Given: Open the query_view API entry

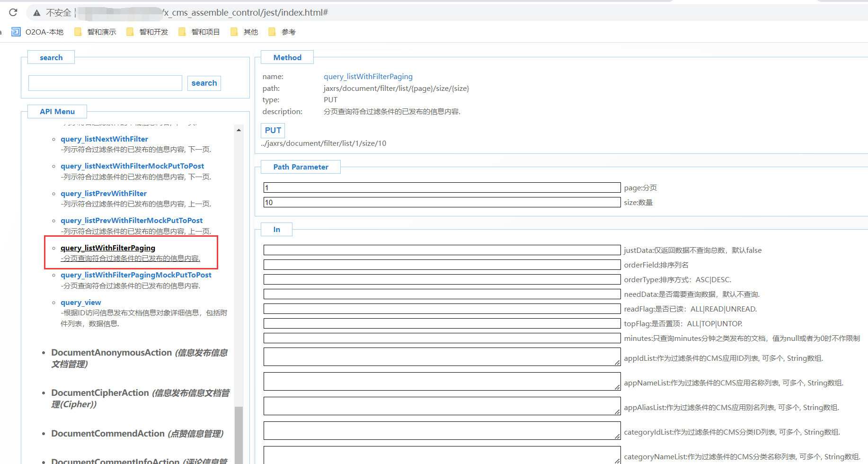Looking at the screenshot, I should [80, 302].
